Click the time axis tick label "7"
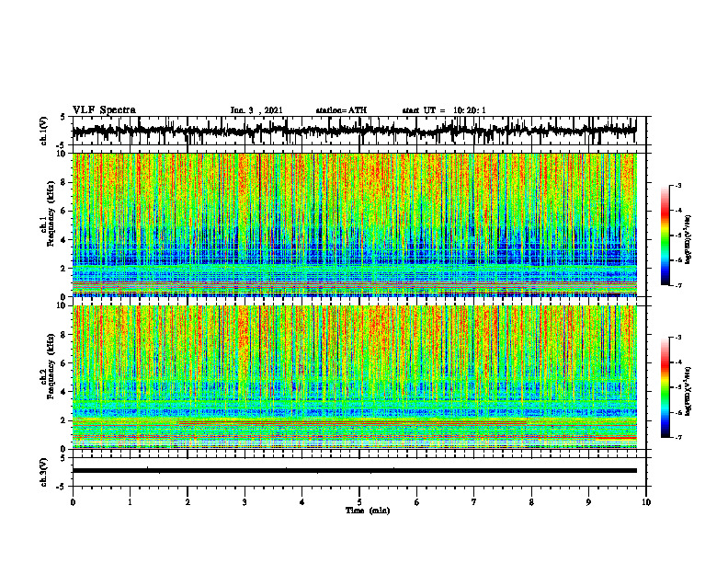Screen dimensions: 728x563 pyautogui.click(x=474, y=502)
